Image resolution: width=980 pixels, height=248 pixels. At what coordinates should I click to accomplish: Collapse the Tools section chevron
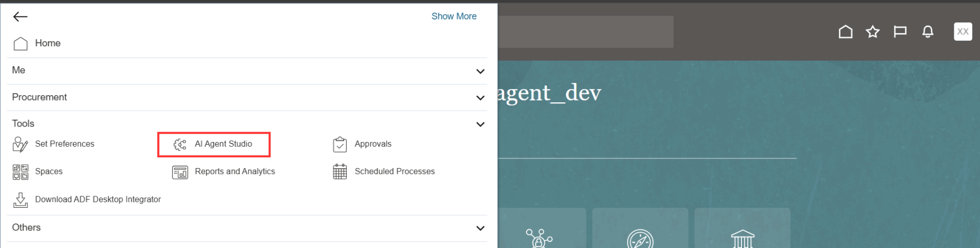pyautogui.click(x=480, y=125)
